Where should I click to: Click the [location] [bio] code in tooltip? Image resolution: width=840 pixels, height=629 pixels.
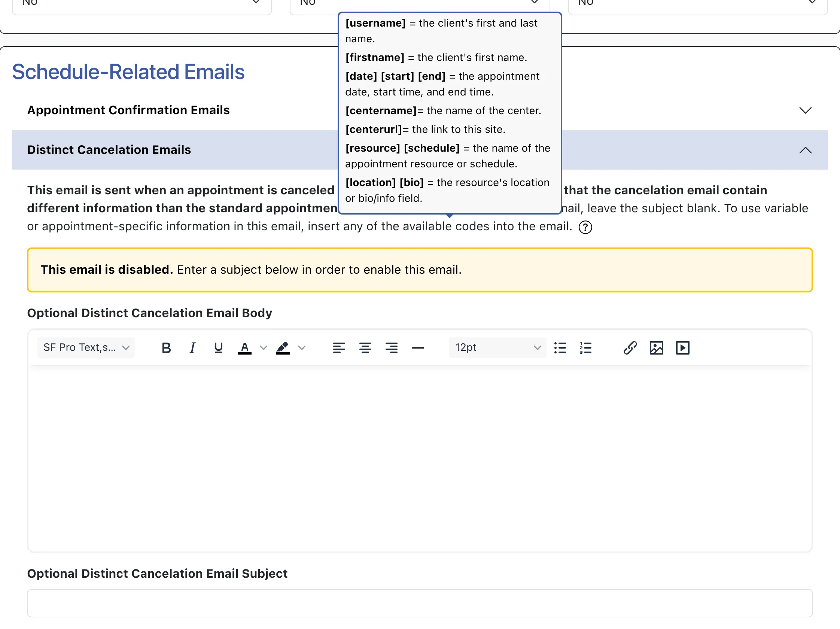click(384, 183)
